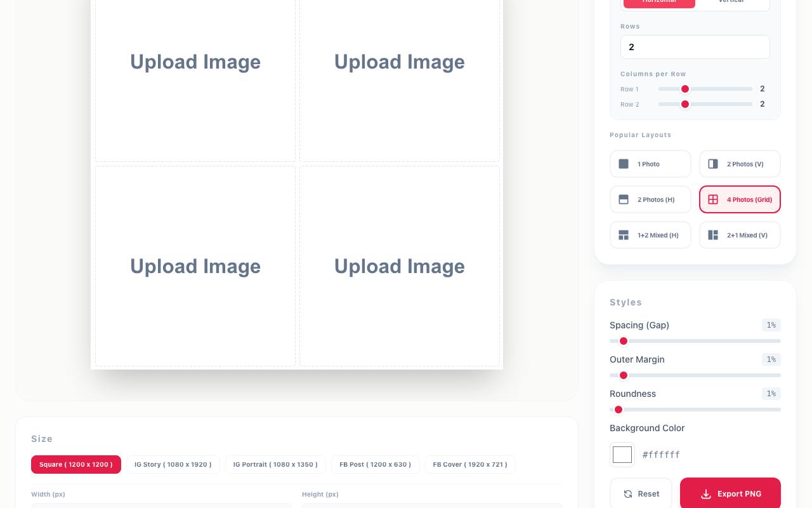Click the Outer Margin 1% value
This screenshot has height=508, width=812.
pyautogui.click(x=771, y=359)
